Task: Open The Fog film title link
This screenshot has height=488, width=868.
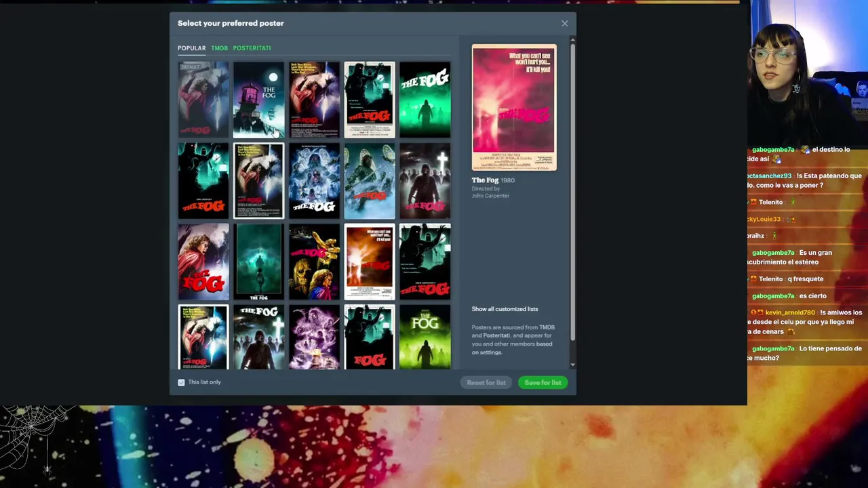Action: coord(485,180)
